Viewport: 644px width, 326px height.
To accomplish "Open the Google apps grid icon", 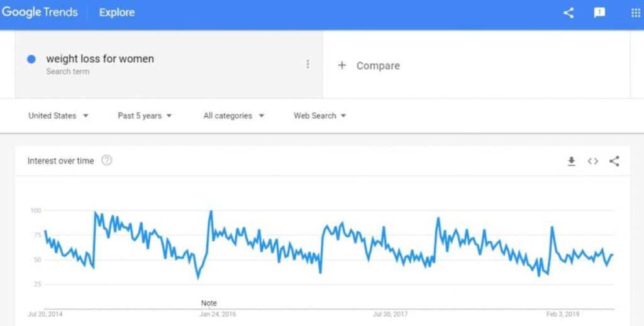I will coord(635,13).
